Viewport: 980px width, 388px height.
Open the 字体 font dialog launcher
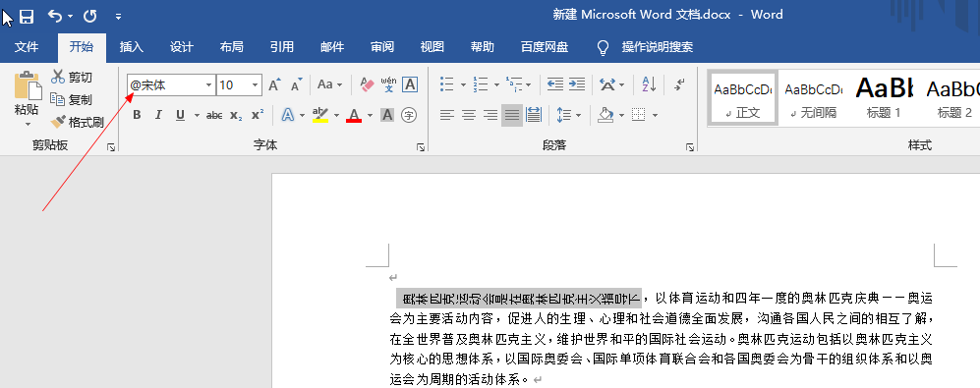[x=421, y=147]
